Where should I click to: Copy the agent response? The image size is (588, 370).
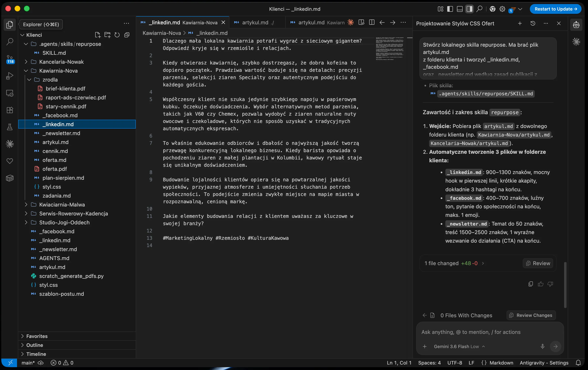531,284
